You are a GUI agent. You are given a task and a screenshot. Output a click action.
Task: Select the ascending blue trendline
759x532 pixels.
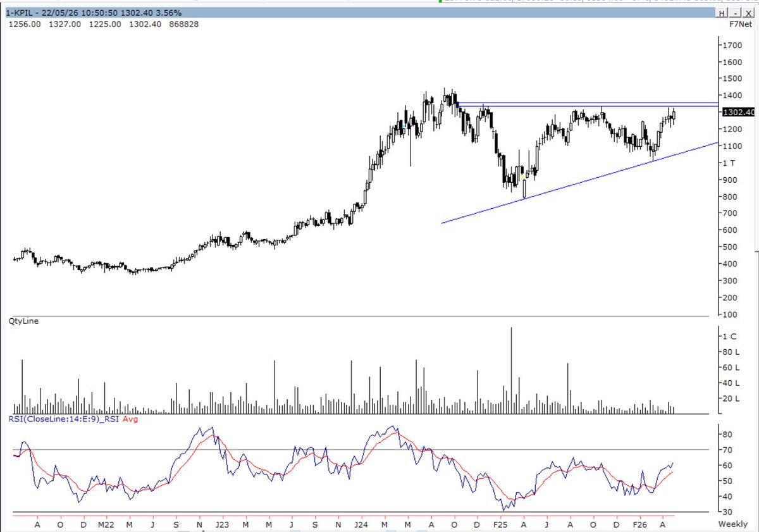pos(579,183)
